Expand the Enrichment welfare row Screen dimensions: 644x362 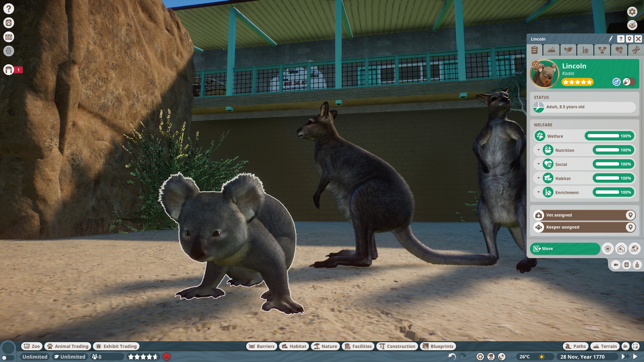539,192
